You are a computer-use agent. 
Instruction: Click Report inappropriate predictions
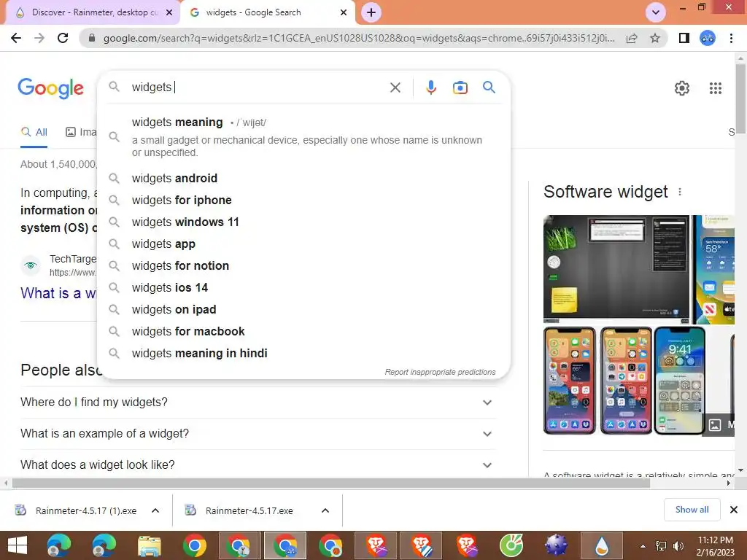click(440, 372)
